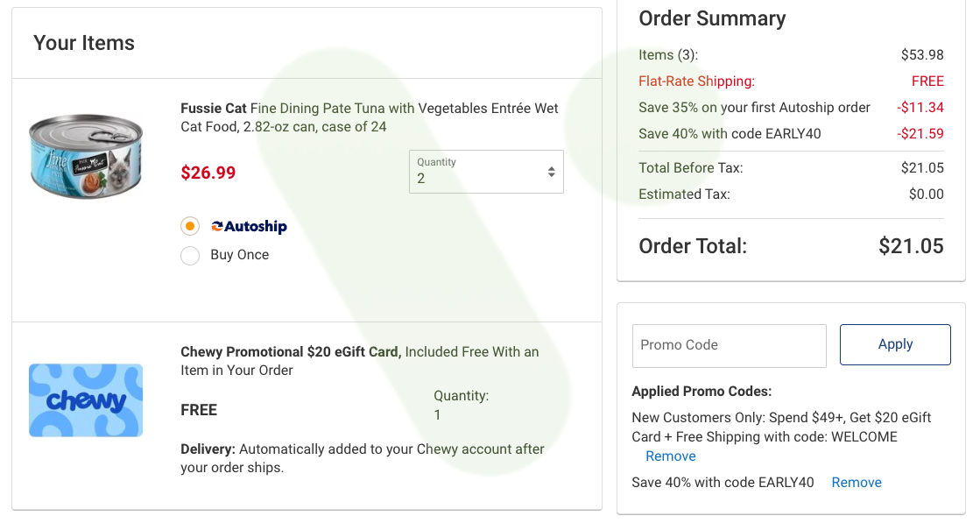
Task: Open the Quantity dropdown
Action: click(486, 172)
